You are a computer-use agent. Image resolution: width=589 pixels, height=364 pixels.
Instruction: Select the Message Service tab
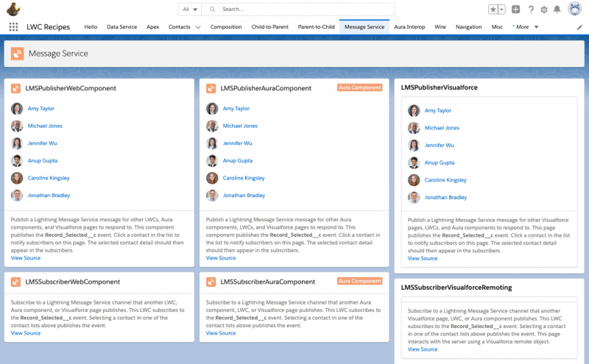[364, 27]
